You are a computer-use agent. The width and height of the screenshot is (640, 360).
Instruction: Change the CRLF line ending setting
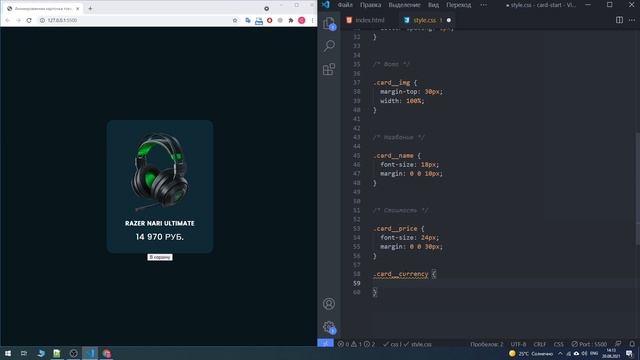(540, 344)
